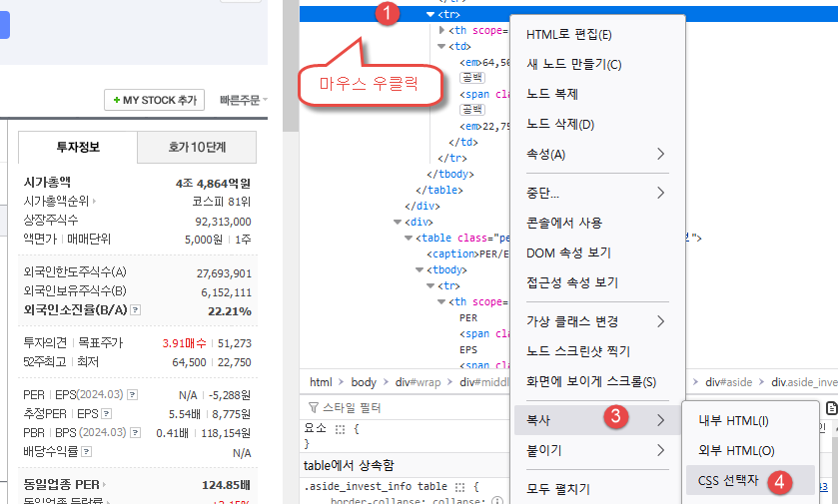This screenshot has width=838, height=504.
Task: Choose HTML로 편집(E) from context menu
Action: tap(597, 35)
